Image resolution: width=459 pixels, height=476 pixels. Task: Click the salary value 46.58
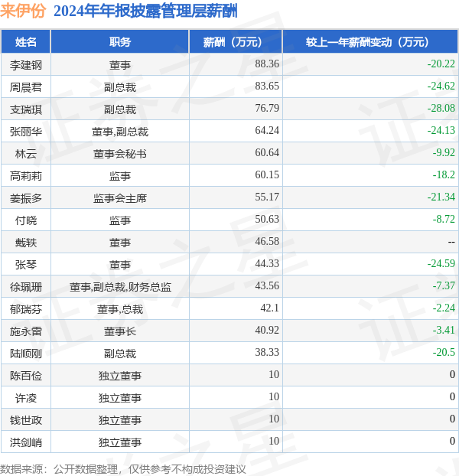coord(267,241)
